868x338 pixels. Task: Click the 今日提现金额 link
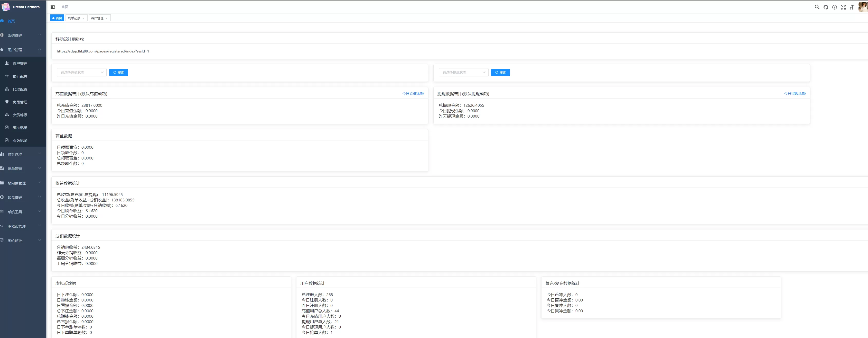pos(795,93)
